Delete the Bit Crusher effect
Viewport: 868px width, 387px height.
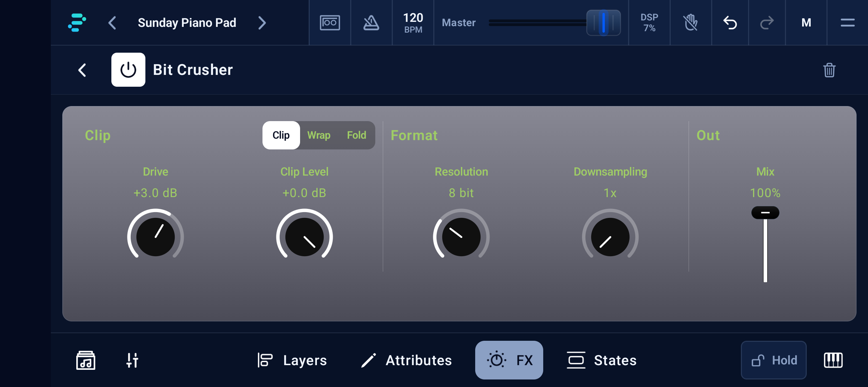tap(829, 70)
